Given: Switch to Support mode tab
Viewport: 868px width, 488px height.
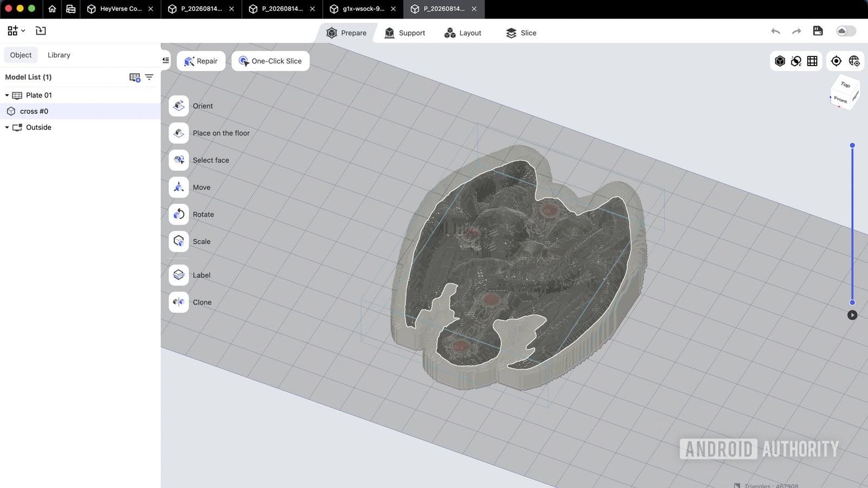Looking at the screenshot, I should (405, 33).
